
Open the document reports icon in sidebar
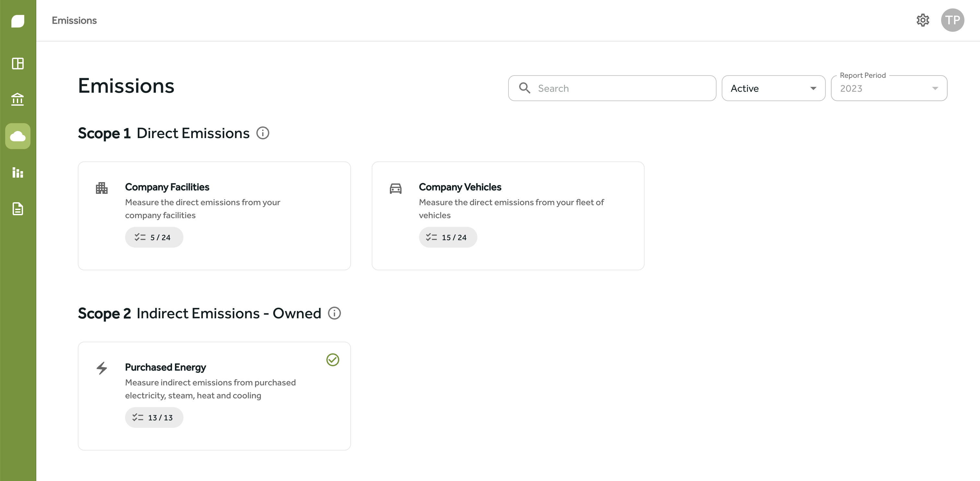point(18,209)
